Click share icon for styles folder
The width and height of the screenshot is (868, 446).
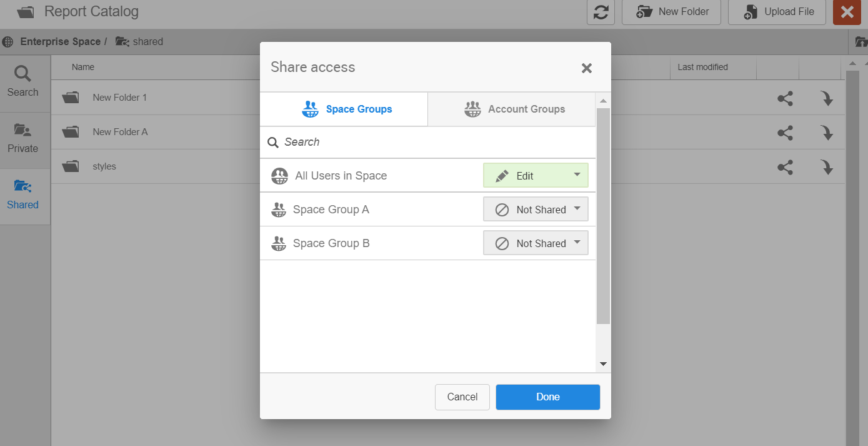tap(785, 167)
